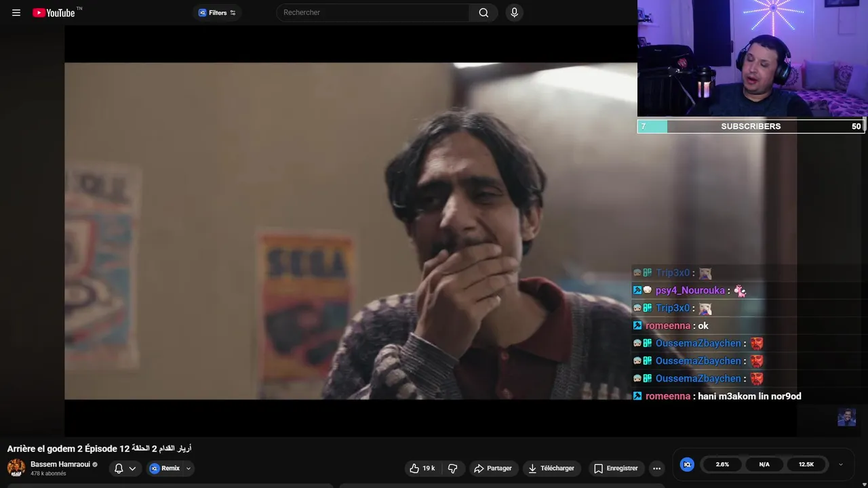Expand the Remix dropdown arrow

pyautogui.click(x=189, y=468)
